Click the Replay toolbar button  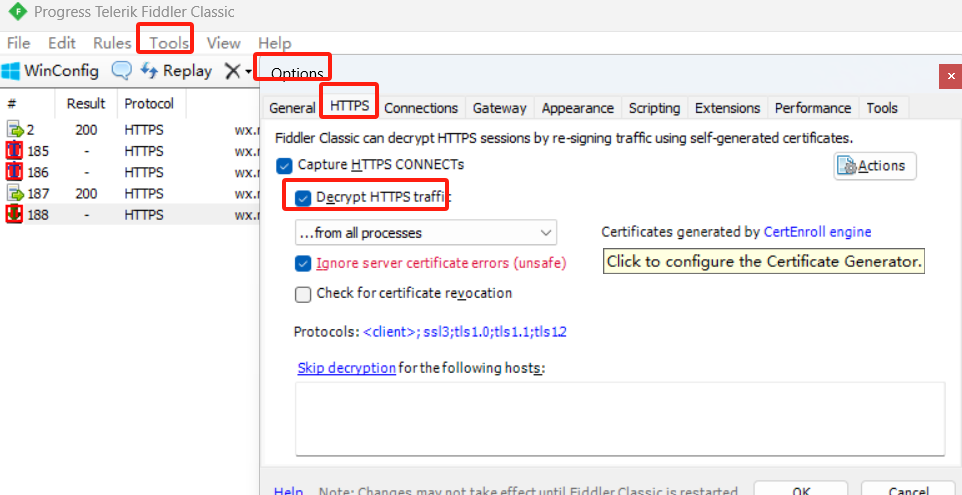pos(177,71)
